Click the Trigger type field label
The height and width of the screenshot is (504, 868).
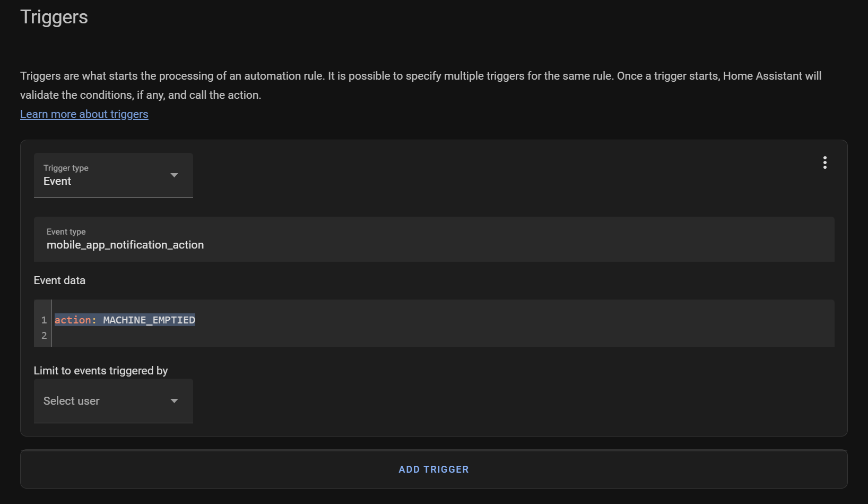click(66, 168)
